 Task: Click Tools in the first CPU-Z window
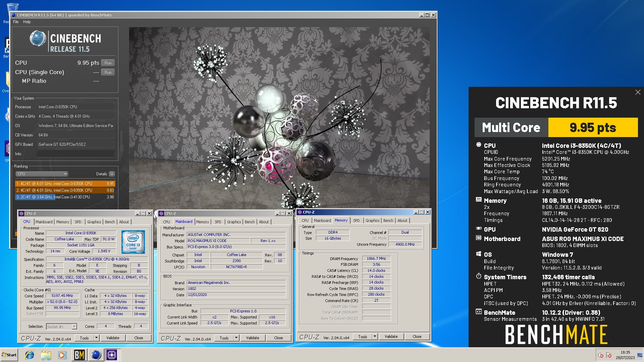[84, 338]
